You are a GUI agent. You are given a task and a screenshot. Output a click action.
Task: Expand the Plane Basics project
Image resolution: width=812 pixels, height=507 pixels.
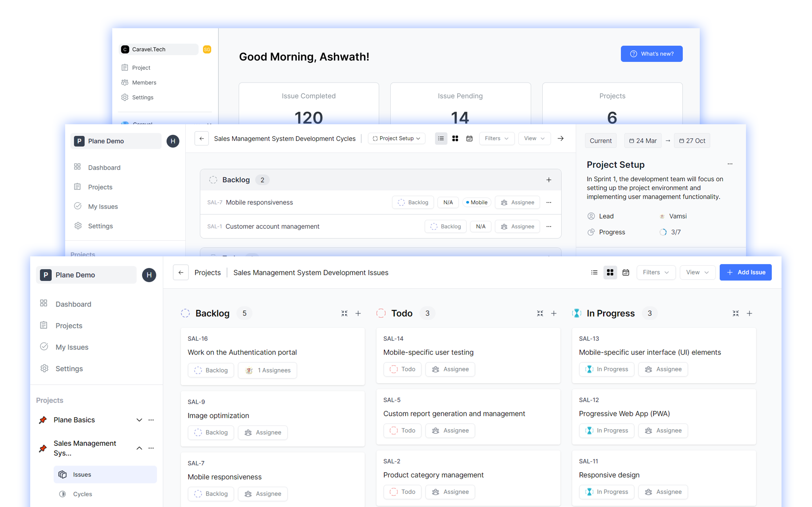[x=139, y=420]
